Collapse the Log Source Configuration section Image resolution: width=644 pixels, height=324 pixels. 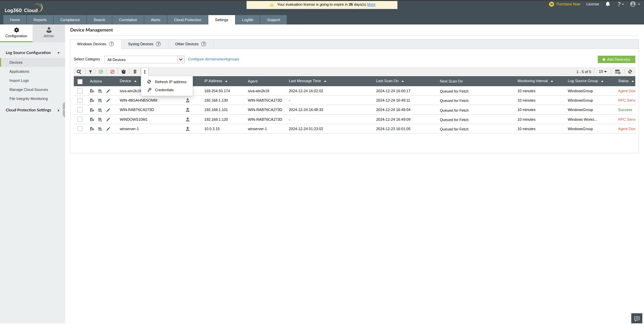tap(58, 53)
